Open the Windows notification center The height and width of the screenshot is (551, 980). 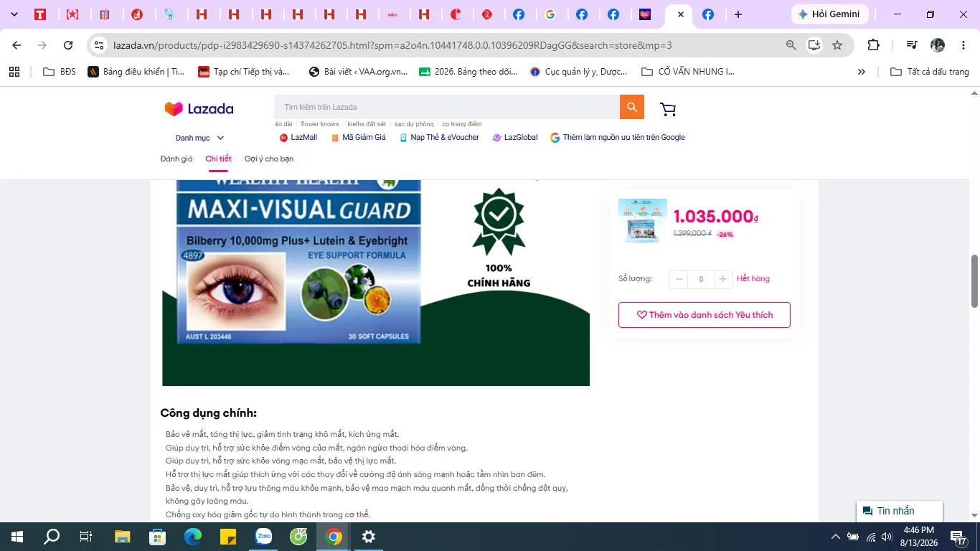(x=958, y=537)
